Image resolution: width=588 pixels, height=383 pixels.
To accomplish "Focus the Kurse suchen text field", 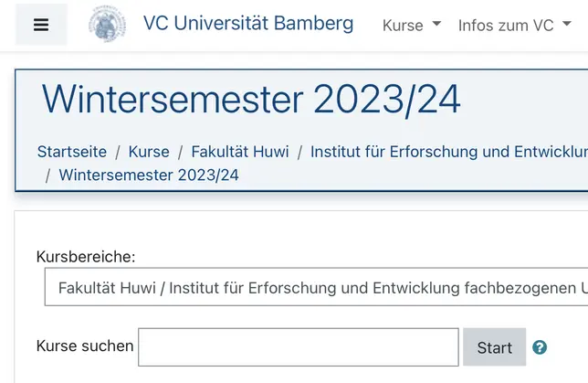I will [x=299, y=347].
